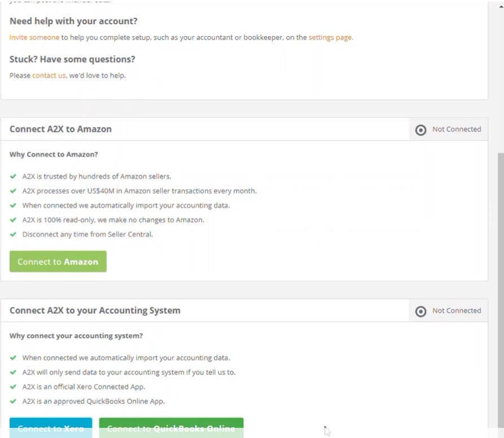Click 'Disconnect any time from Seller Central.' text
Image resolution: width=504 pixels, height=438 pixels.
[x=87, y=234]
